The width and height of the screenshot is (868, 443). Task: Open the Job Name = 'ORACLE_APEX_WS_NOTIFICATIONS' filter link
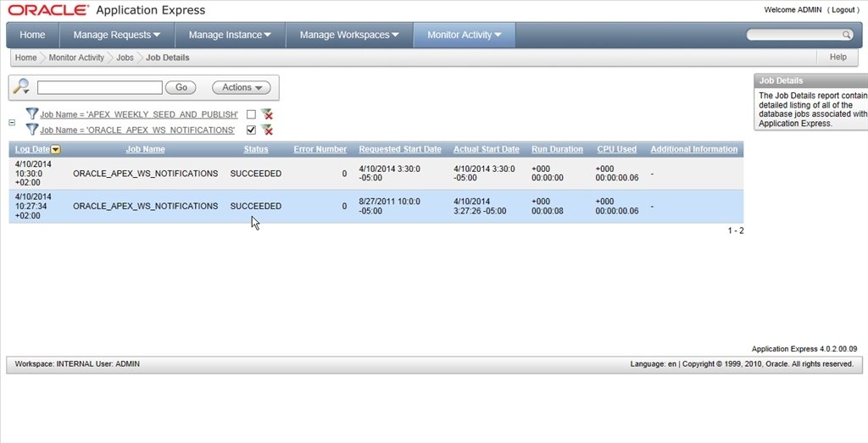tap(137, 130)
